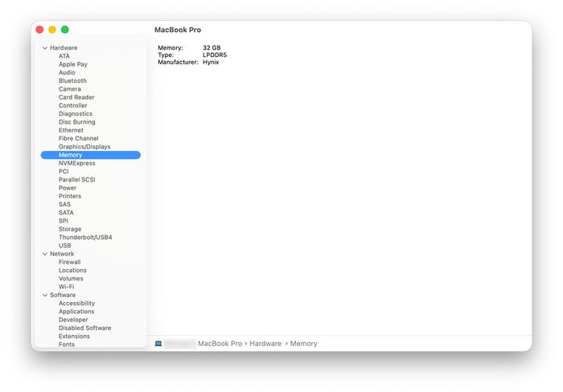
Task: Click the Network category label
Action: click(x=62, y=254)
